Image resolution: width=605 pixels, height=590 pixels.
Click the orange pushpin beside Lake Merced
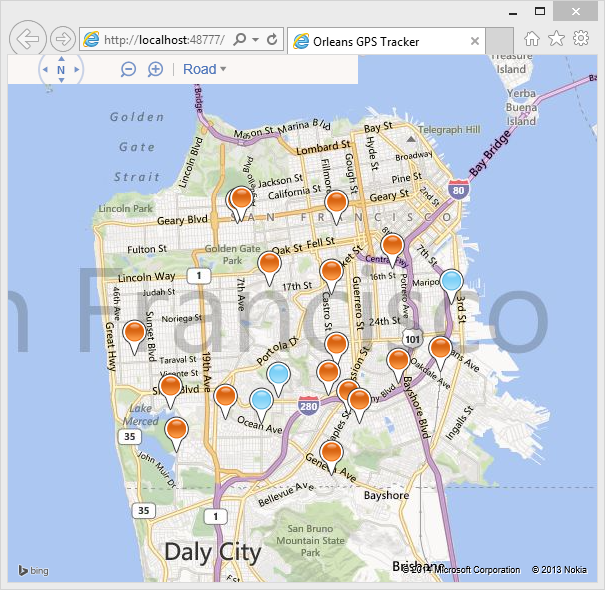tap(176, 429)
